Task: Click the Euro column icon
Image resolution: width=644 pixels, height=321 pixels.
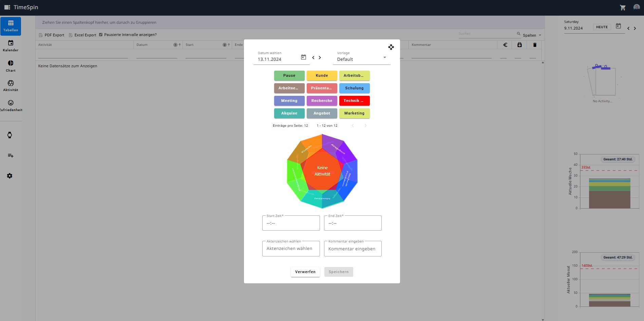Action: [x=505, y=44]
